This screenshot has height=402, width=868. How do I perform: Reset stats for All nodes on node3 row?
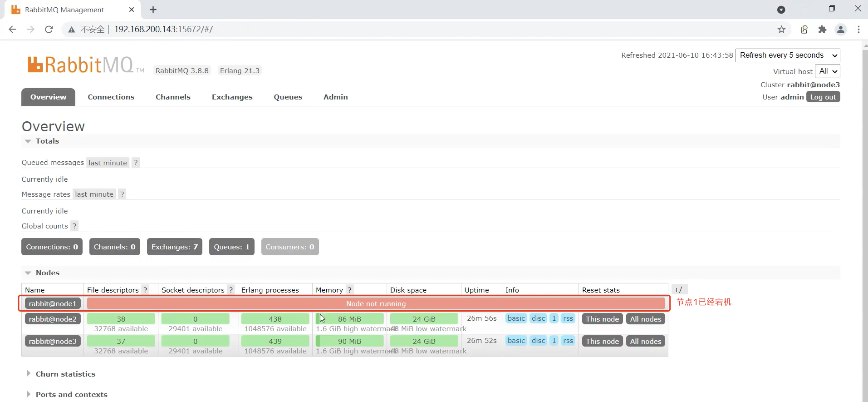646,342
